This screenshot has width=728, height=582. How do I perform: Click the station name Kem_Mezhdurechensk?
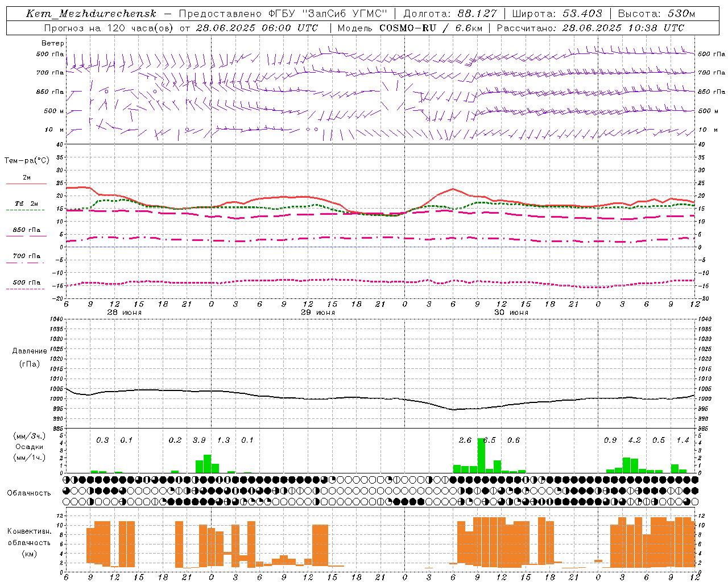(x=91, y=14)
